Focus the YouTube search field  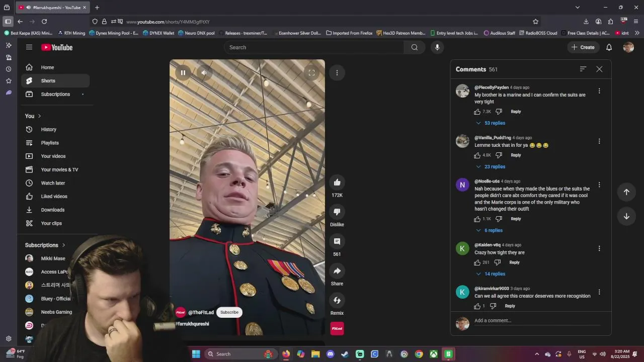coord(314,47)
